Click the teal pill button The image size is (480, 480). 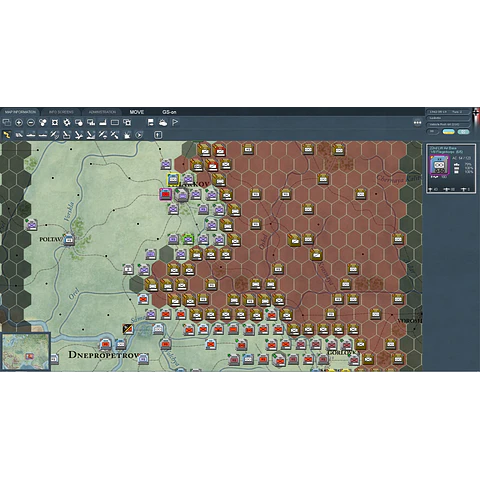click(x=463, y=132)
